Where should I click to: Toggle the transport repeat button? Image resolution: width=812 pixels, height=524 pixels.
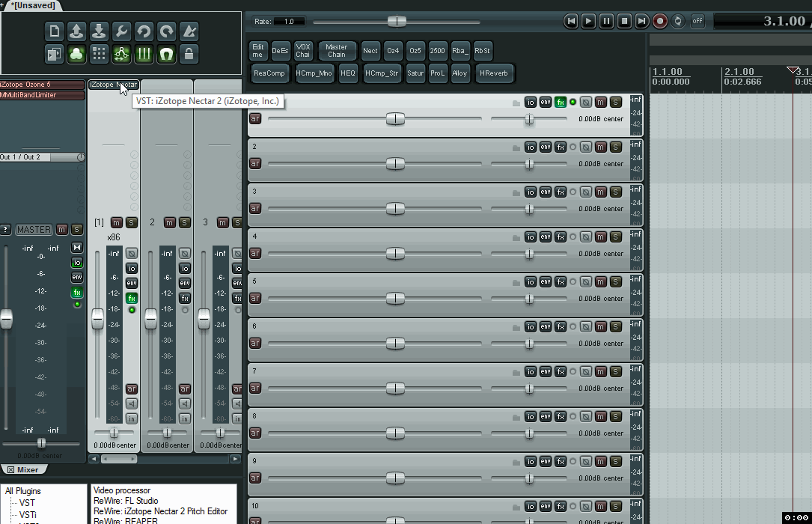(677, 21)
